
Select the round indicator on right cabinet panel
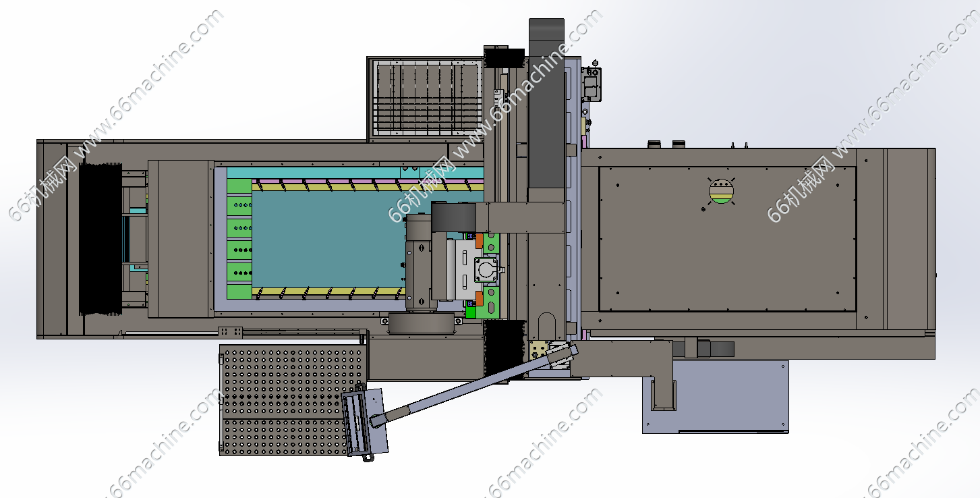point(721,192)
